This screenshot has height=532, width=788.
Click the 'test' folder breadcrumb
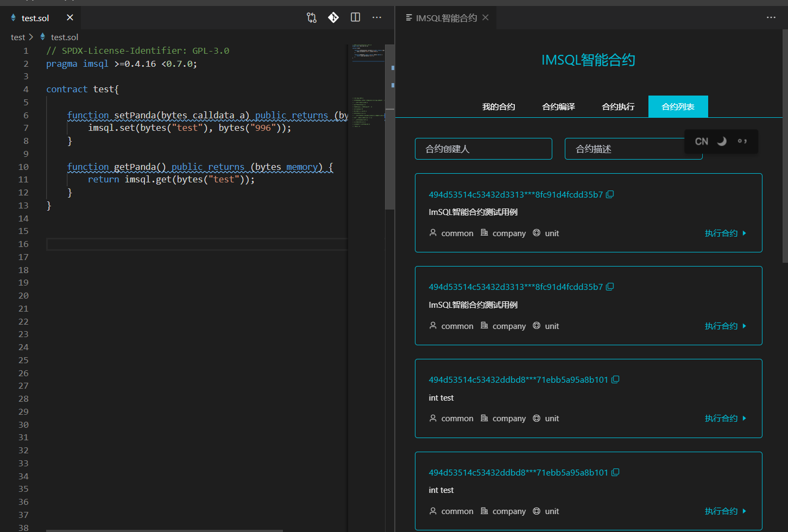18,37
